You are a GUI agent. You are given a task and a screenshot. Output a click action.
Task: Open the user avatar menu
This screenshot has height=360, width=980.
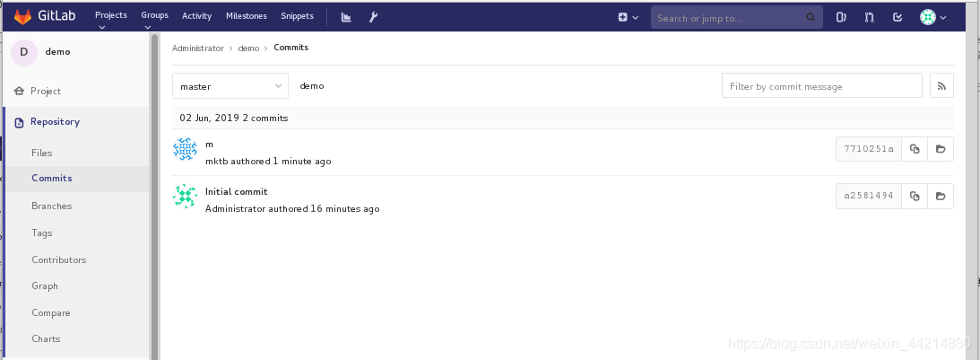[x=933, y=18]
